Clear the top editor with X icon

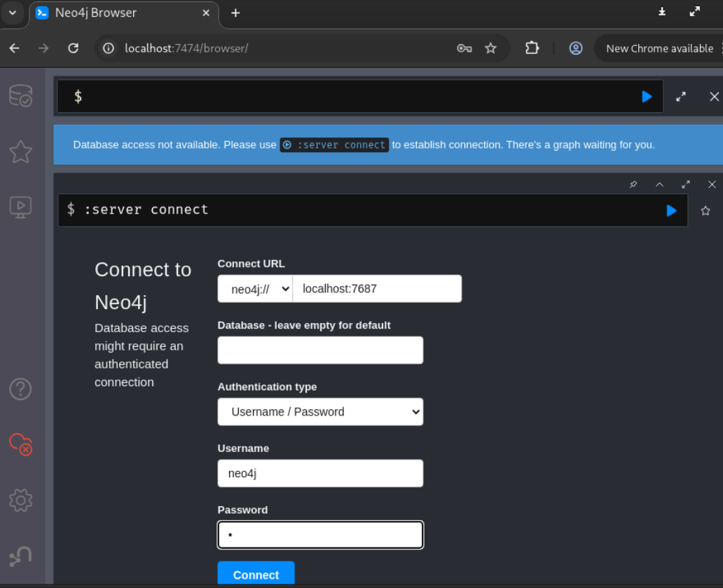click(714, 97)
